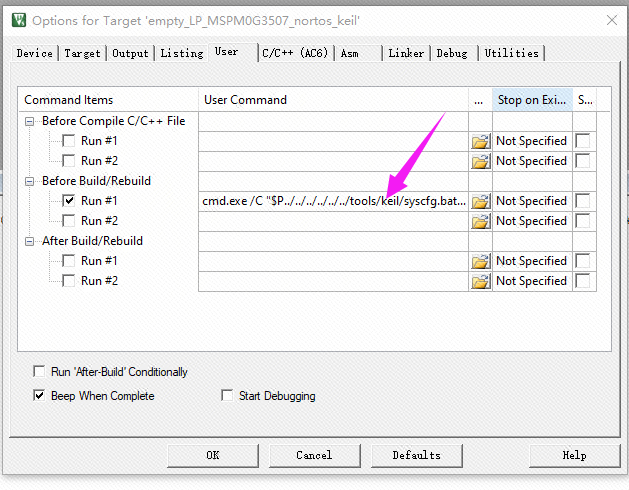Tick Stop on Exit checkbox for After Build Run #1

[x=582, y=261]
